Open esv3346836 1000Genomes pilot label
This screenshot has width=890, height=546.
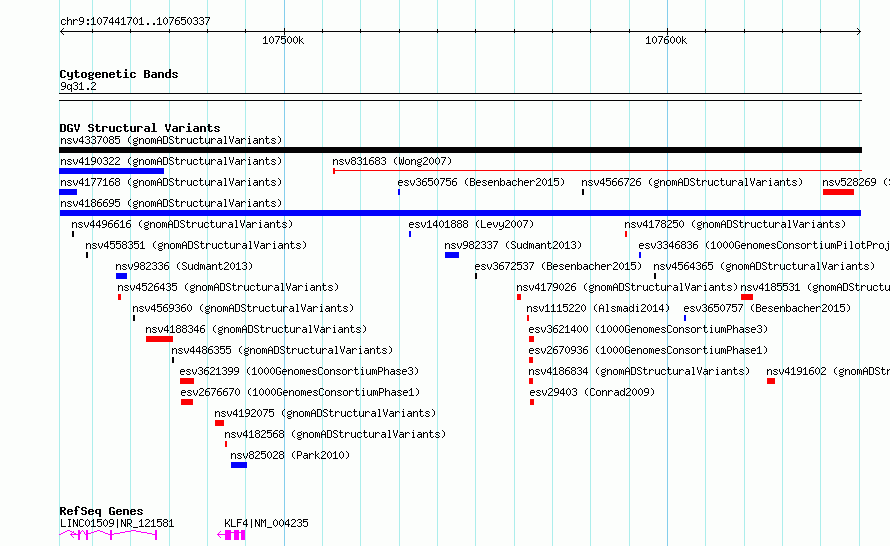pos(763,245)
